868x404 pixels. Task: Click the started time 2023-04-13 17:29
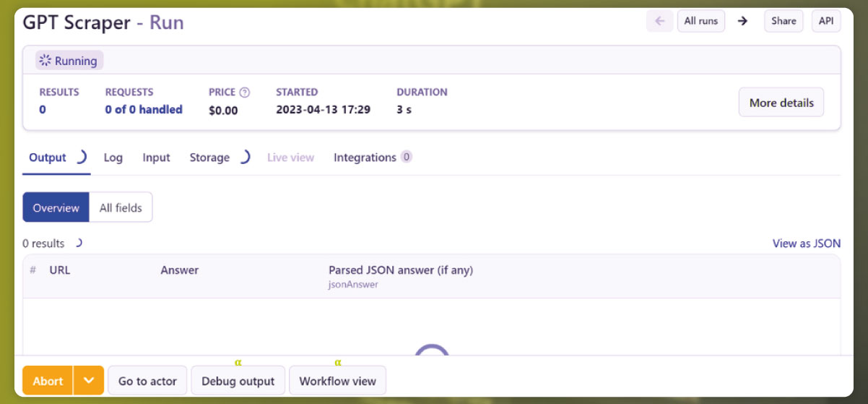[323, 110]
